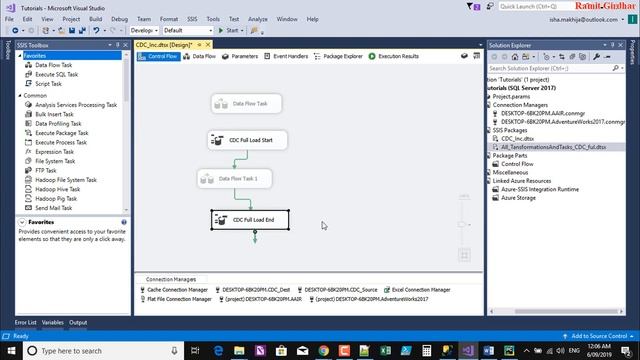Click the Undo icon in toolbar

(x=96, y=31)
